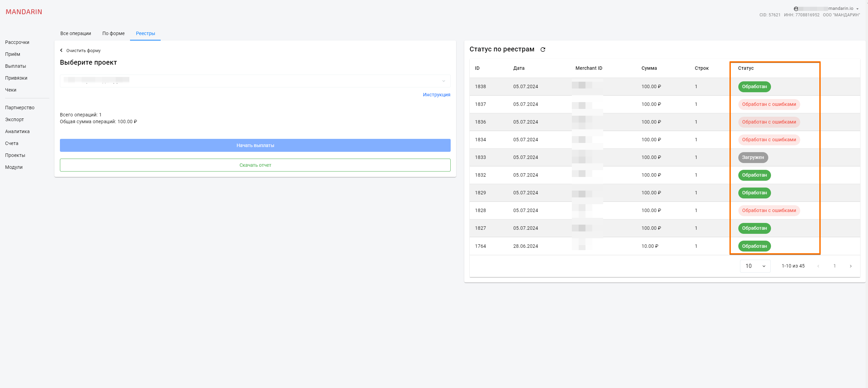This screenshot has height=388, width=868.
Task: Click the Скачать отчет button
Action: click(255, 165)
